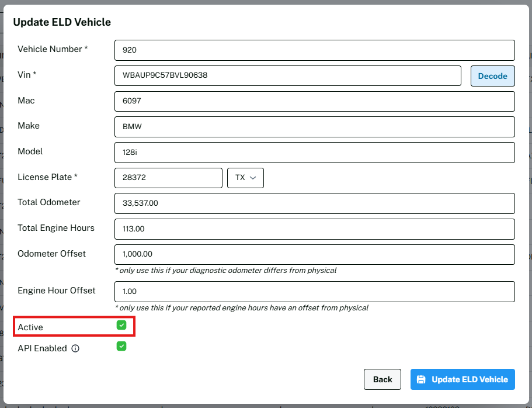Screen dimensions: 532x408
Task: Uncheck the Active checkbox
Action: [x=121, y=325]
